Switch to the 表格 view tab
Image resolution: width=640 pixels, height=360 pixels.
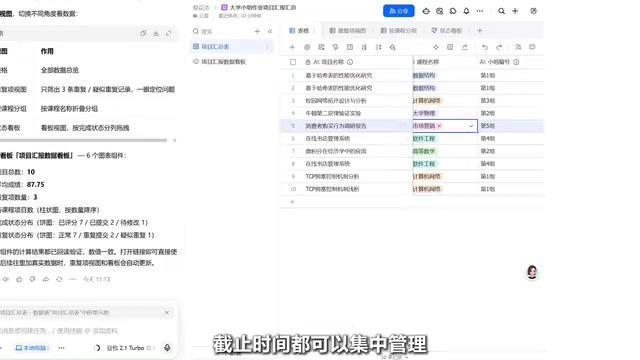300,31
